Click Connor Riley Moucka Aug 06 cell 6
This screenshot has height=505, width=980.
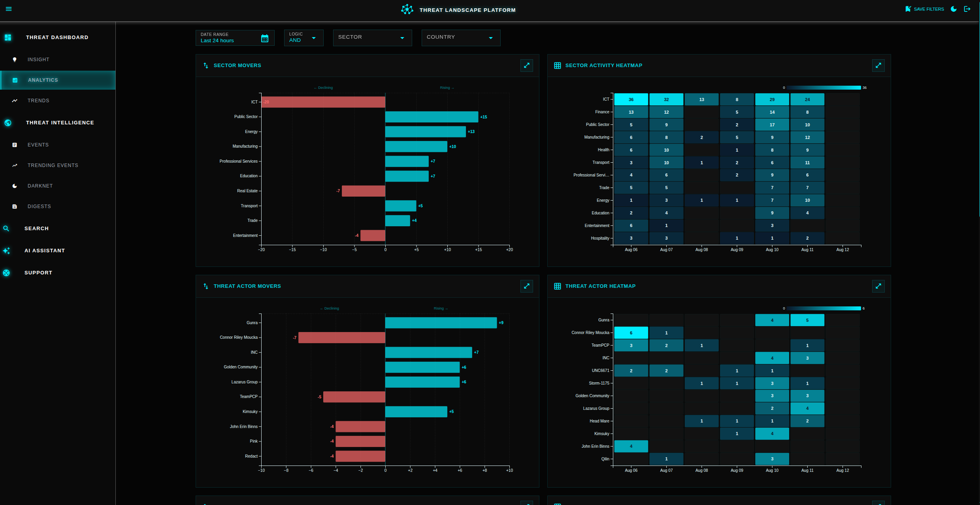coord(631,333)
